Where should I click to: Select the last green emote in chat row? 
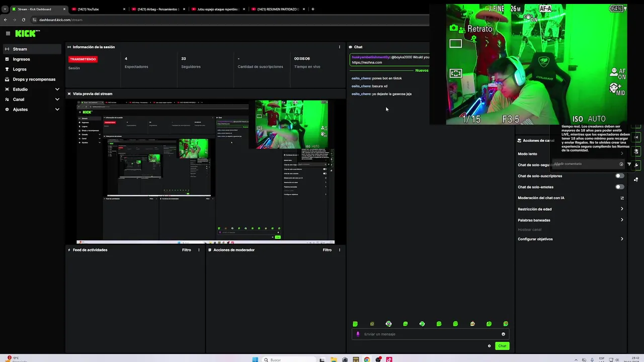tap(506, 324)
